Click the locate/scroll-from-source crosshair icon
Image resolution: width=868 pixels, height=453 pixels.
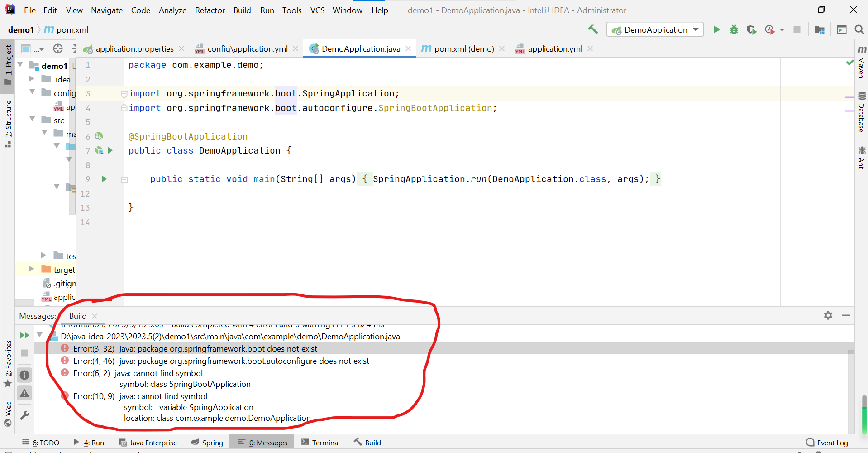point(58,48)
